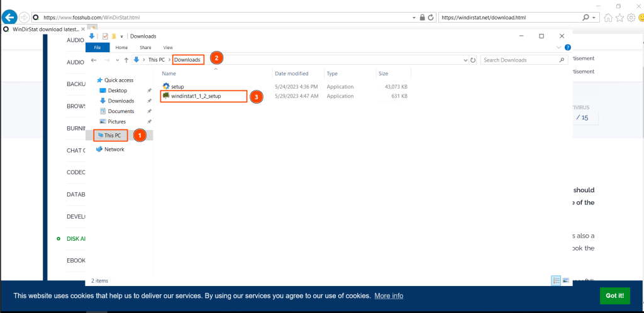Image resolution: width=644 pixels, height=313 pixels.
Task: Open Customize Quick Access Toolbar dropdown
Action: (x=121, y=36)
